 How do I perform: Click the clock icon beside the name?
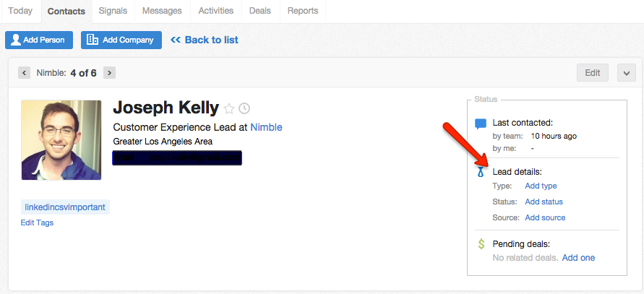pyautogui.click(x=244, y=108)
